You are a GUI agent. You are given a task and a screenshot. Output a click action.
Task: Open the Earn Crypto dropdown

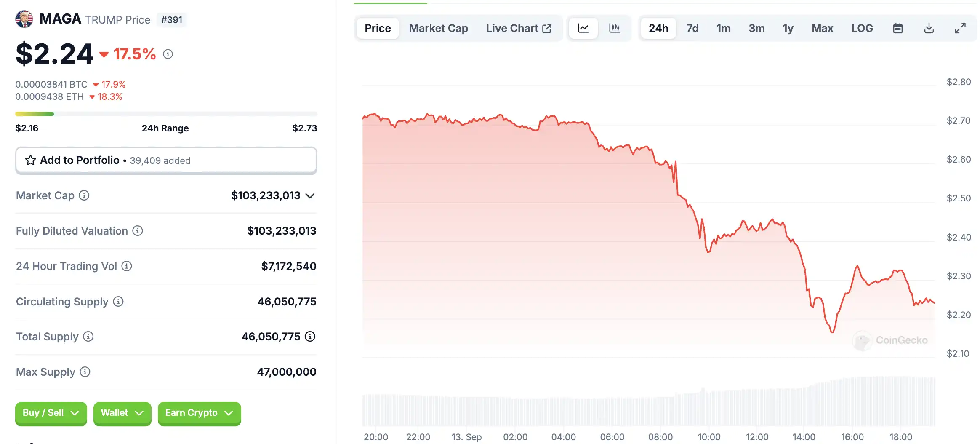point(199,413)
